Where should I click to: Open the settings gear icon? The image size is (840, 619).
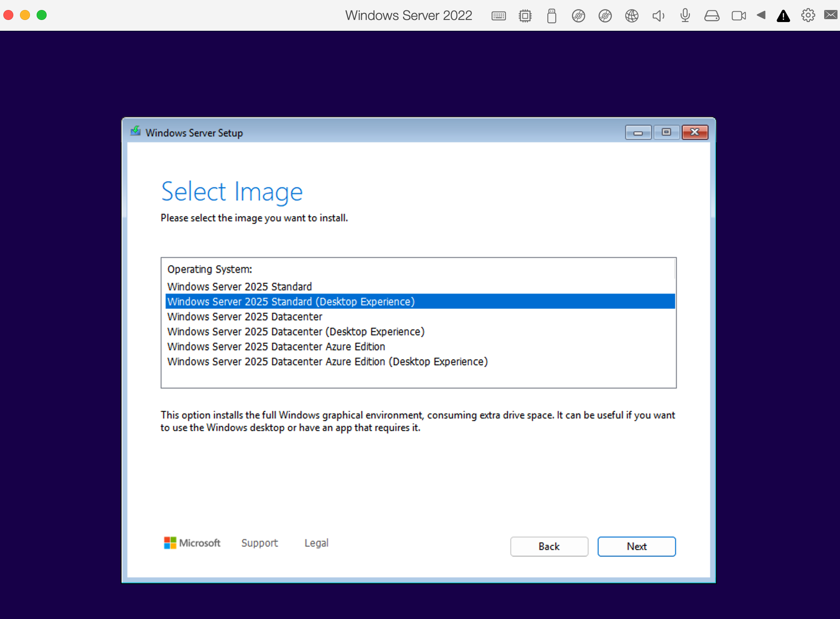pyautogui.click(x=808, y=15)
